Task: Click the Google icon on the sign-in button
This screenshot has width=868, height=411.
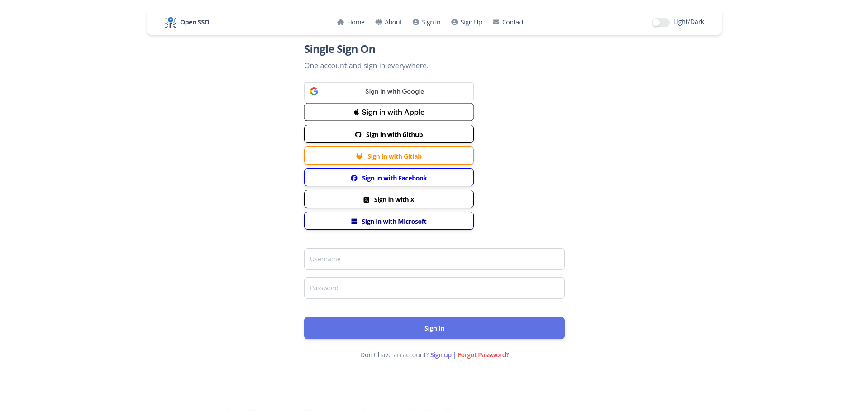Action: (314, 91)
